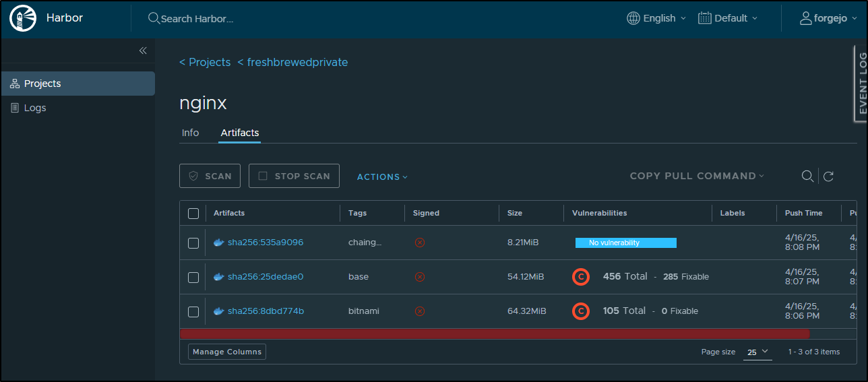Open artifact sha256:25dedae0

tap(266, 277)
